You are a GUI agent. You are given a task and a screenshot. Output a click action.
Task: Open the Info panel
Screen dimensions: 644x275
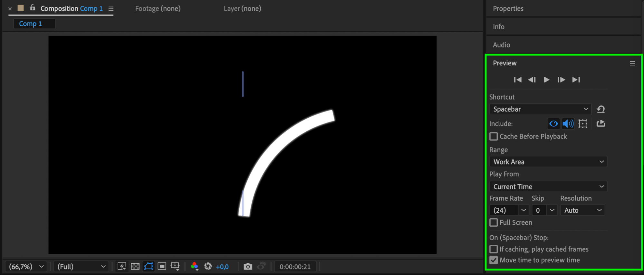(499, 27)
